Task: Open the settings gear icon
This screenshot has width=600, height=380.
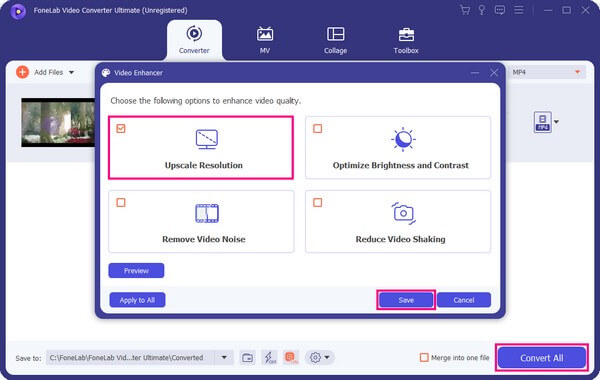Action: click(315, 358)
